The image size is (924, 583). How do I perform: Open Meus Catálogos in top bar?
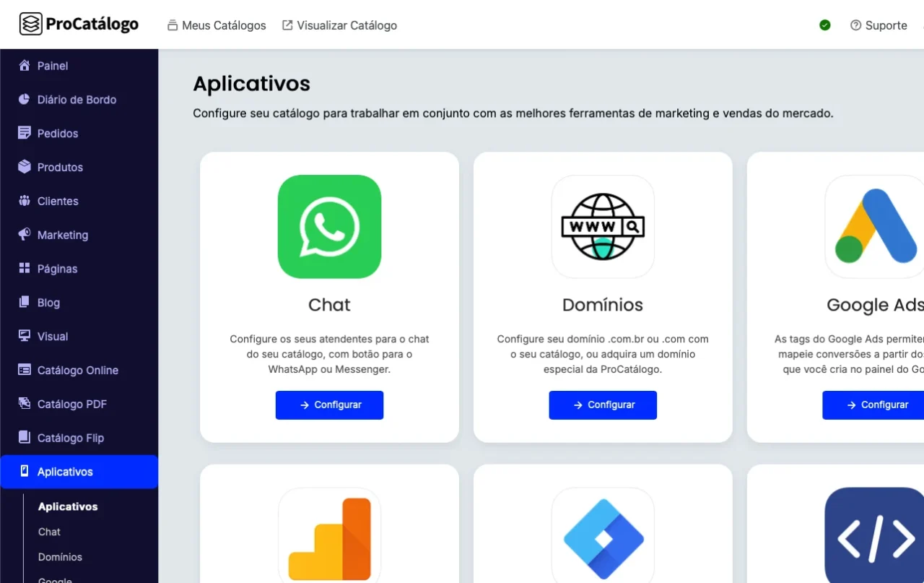pos(217,25)
